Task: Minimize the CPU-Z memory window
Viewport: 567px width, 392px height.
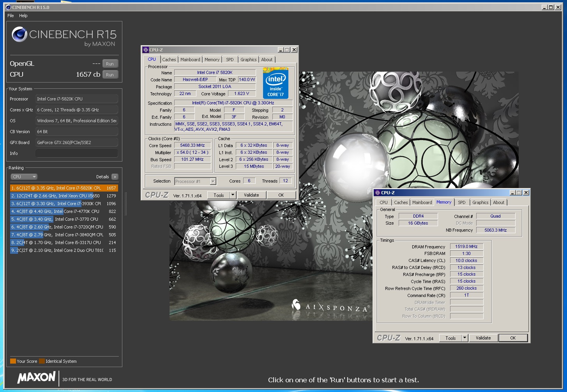Action: pos(513,193)
